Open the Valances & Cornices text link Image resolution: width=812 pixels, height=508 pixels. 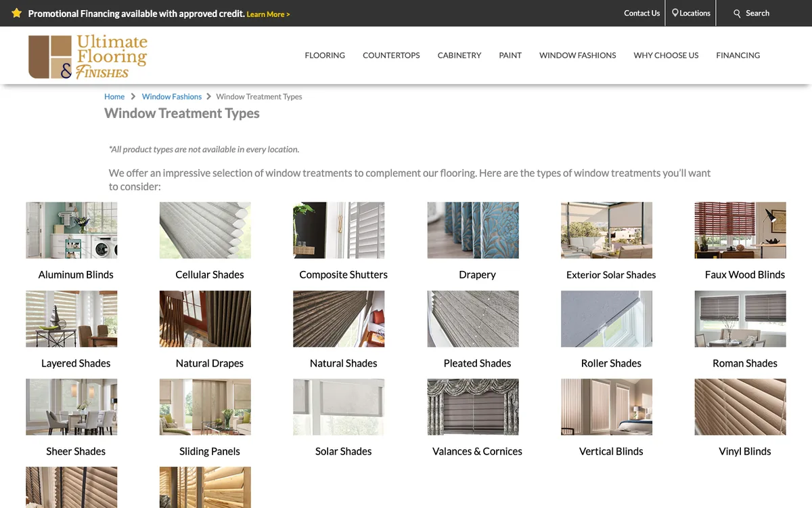point(477,452)
